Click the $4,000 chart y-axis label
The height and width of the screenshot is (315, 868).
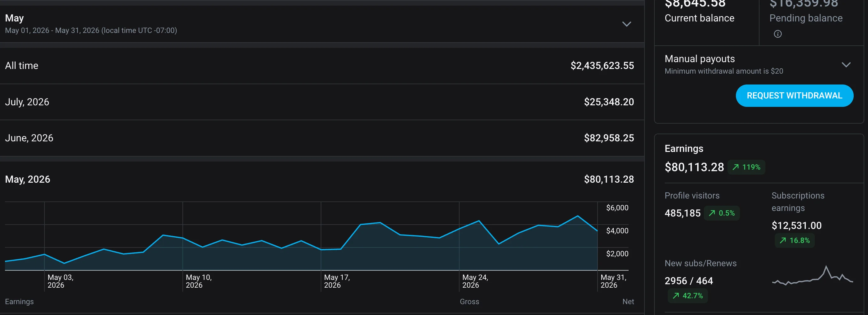tap(617, 231)
